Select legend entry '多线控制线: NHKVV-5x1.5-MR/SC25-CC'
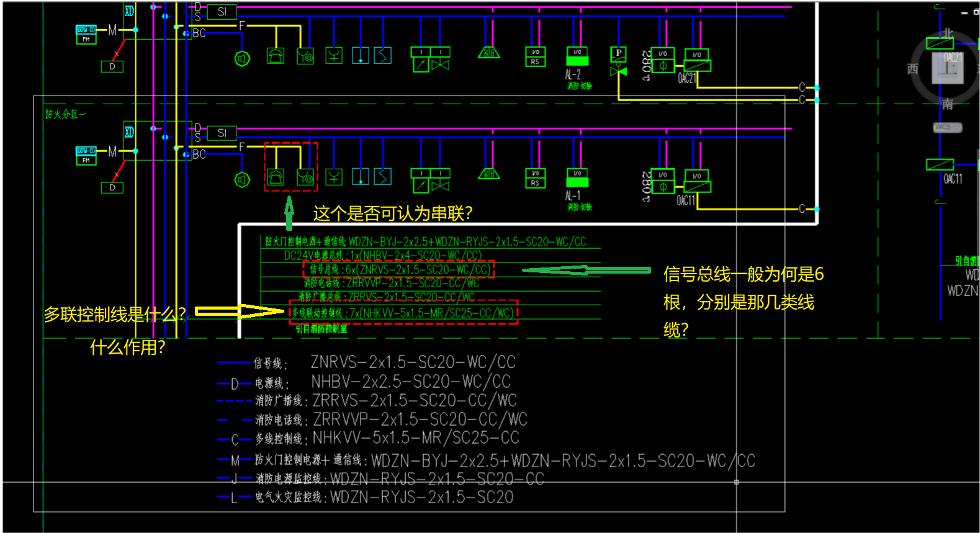980x533 pixels. (x=368, y=439)
